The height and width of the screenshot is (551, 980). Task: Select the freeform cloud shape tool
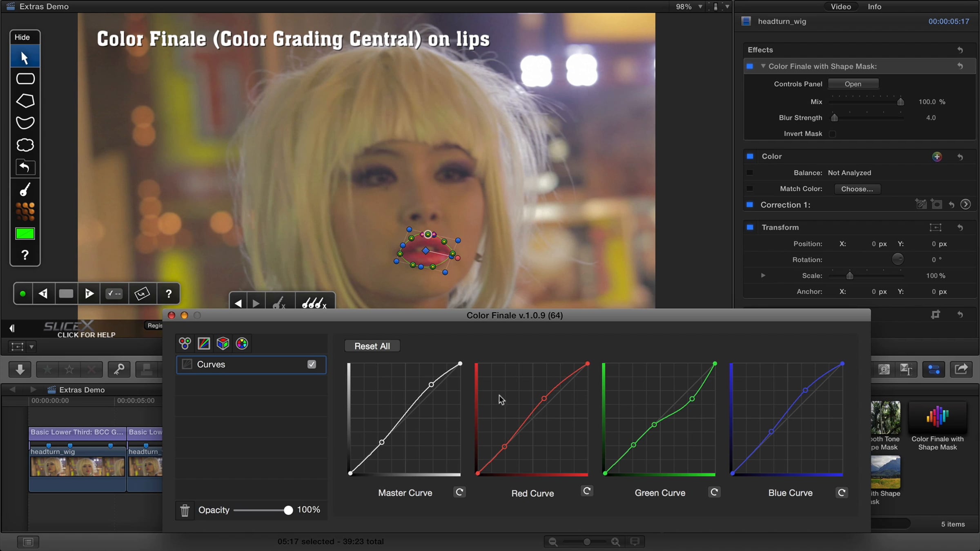[x=25, y=145]
